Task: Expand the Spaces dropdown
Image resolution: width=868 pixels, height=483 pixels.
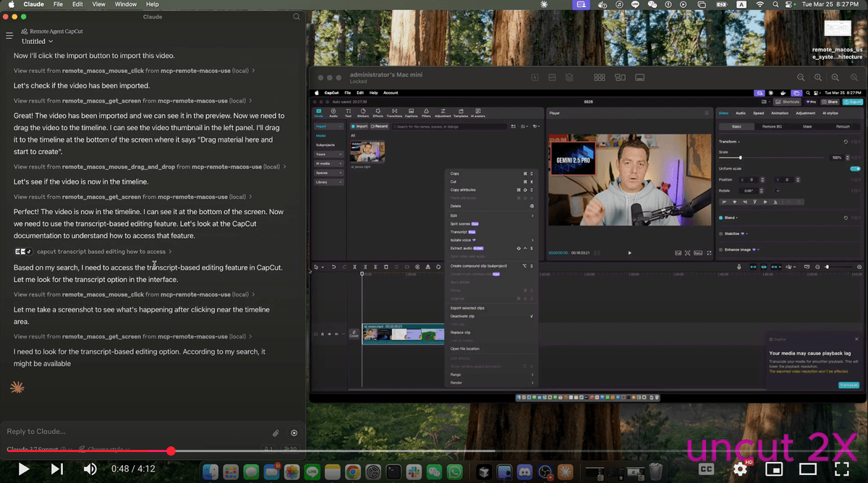Action: [330, 173]
